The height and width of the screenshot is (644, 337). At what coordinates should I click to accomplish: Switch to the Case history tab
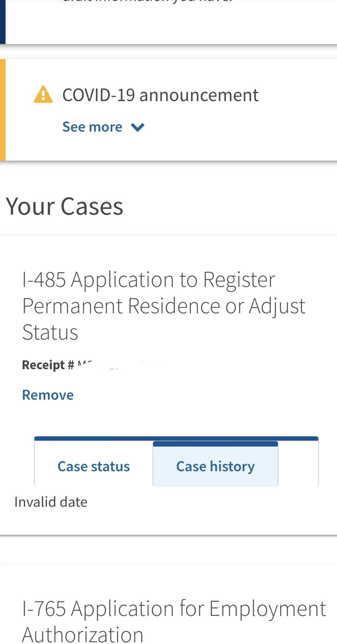215,466
